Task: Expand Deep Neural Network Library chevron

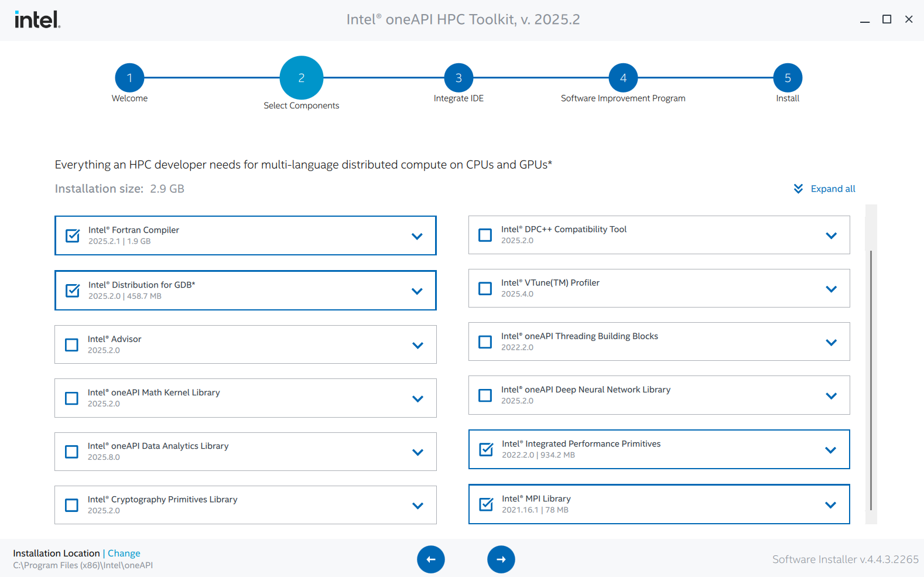Action: (x=831, y=396)
